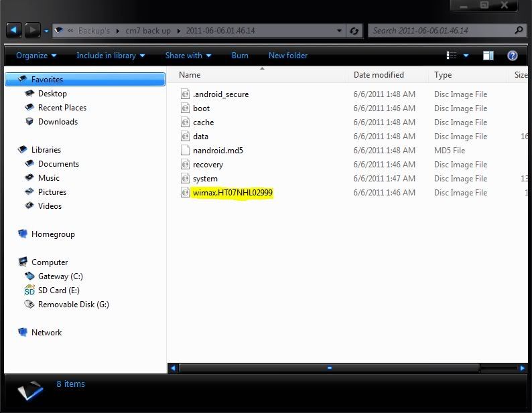Click the Libraries icon in navigation pane
The width and height of the screenshot is (532, 413).
[23, 149]
